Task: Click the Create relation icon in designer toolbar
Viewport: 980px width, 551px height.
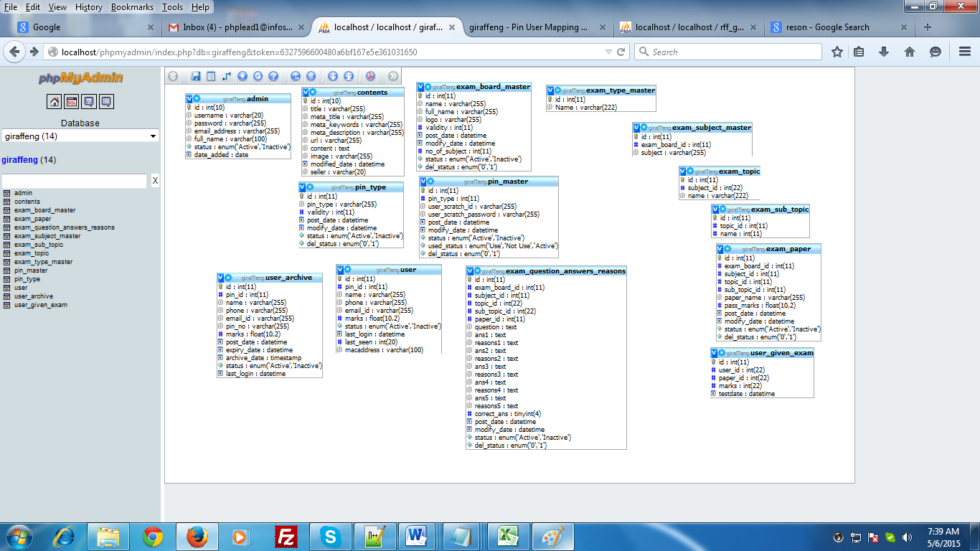Action: tap(227, 76)
